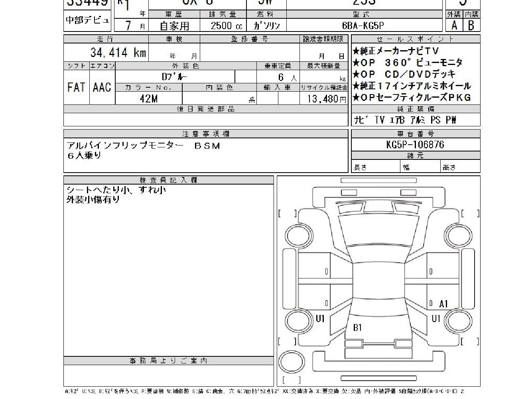Select the left-side U1 dent marker
Viewport: 532px width, 399px height.
point(320,318)
